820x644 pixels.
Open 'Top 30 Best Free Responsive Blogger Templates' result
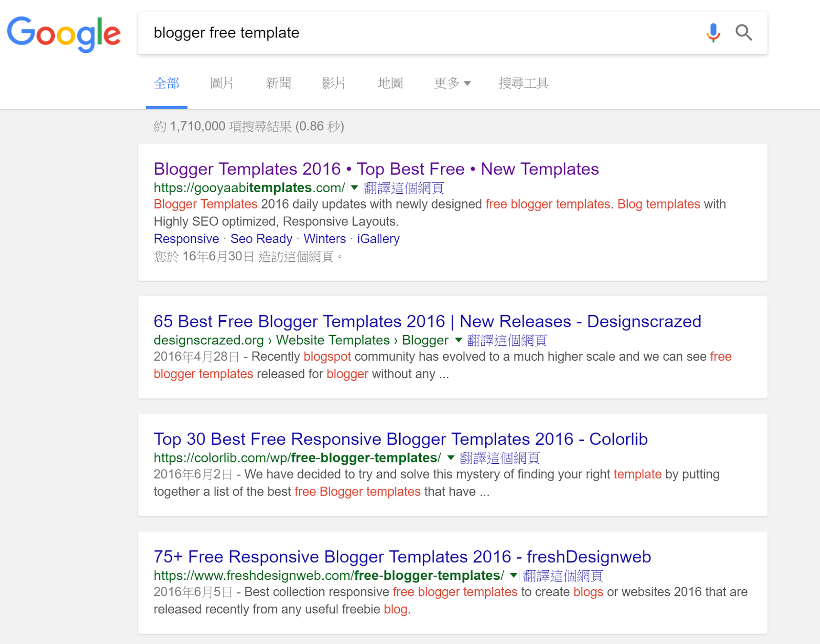tap(401, 439)
